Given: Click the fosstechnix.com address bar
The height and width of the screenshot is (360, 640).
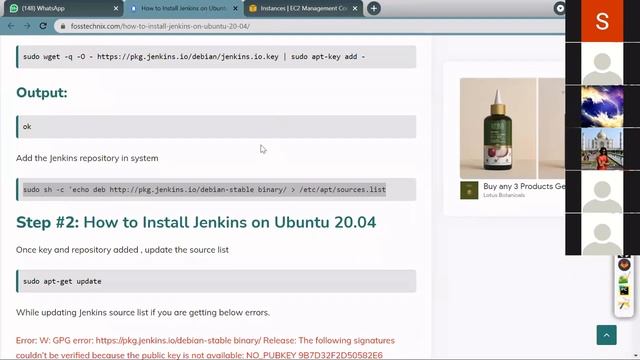Looking at the screenshot, I should [310, 26].
